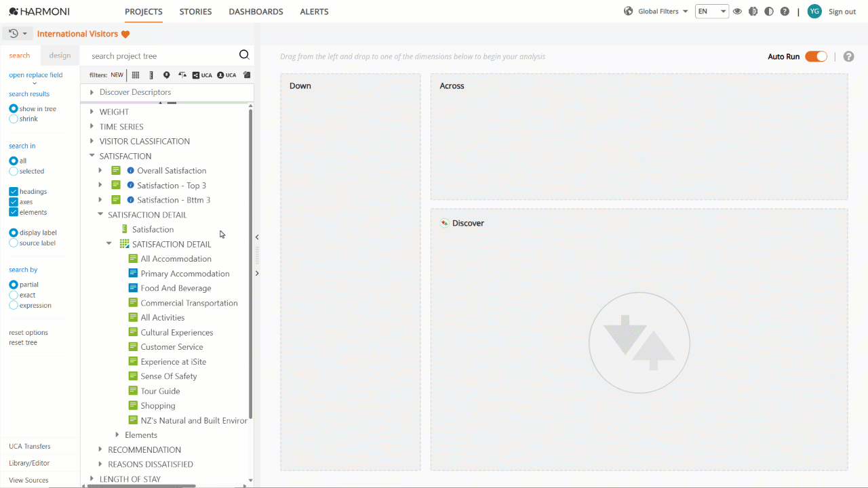Select the shrink radio
The width and height of the screenshot is (868, 488).
[14, 119]
